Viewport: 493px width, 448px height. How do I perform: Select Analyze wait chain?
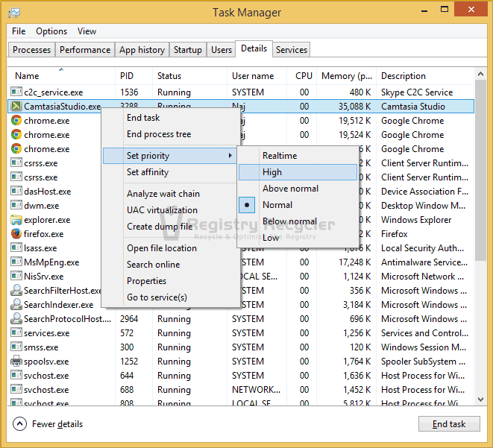[170, 194]
